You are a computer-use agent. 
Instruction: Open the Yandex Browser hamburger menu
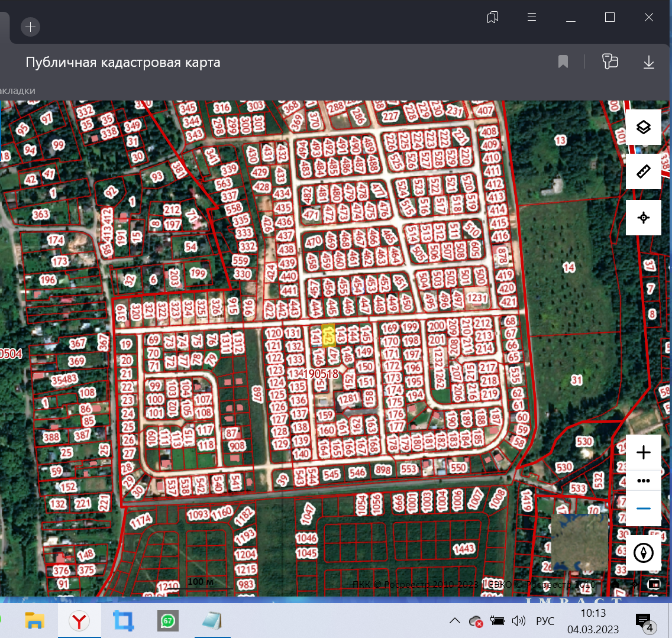[x=532, y=17]
